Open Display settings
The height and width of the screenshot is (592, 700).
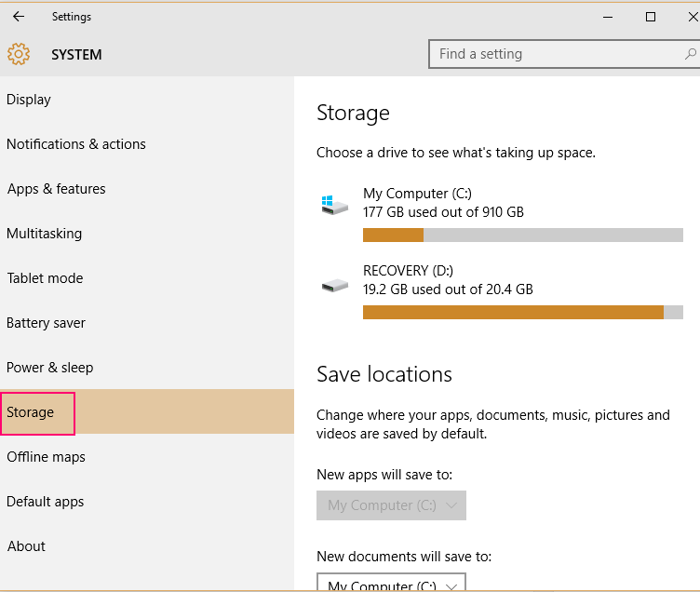(x=147, y=99)
